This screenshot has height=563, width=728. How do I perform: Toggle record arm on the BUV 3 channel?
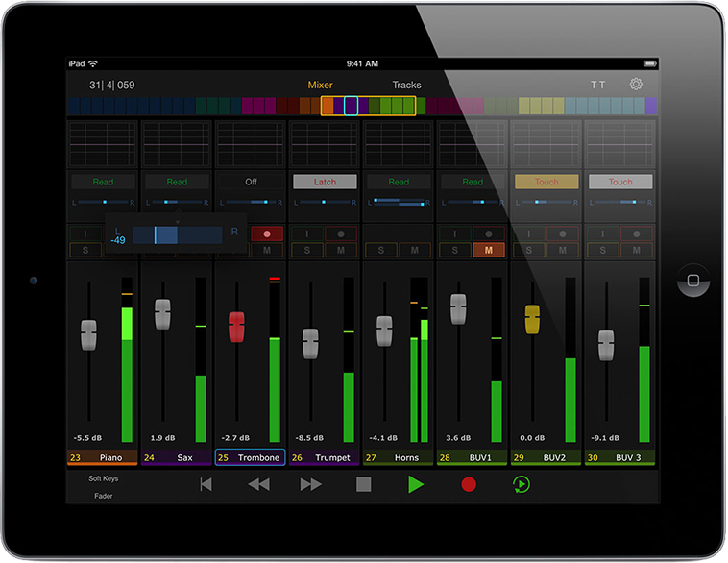click(x=636, y=233)
